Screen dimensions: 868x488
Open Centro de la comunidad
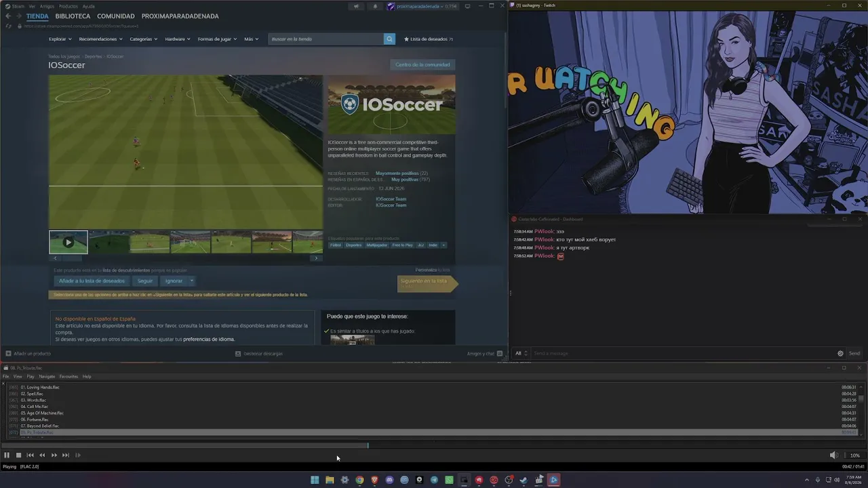[422, 65]
